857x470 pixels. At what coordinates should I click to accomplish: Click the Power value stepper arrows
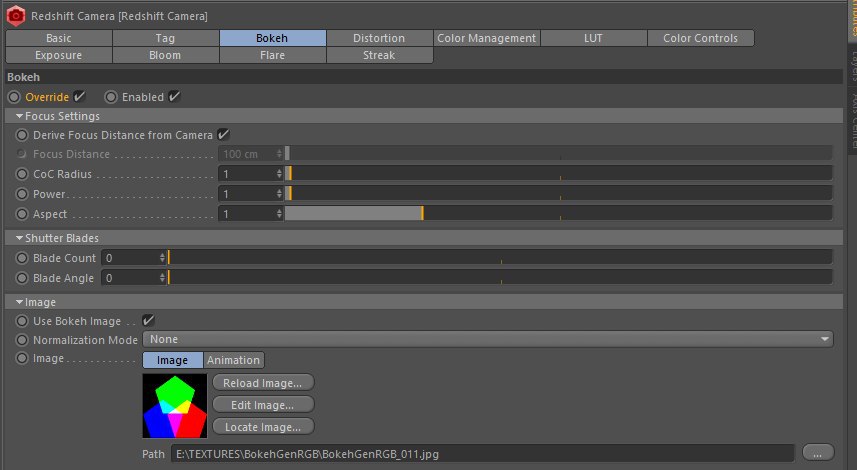point(279,194)
